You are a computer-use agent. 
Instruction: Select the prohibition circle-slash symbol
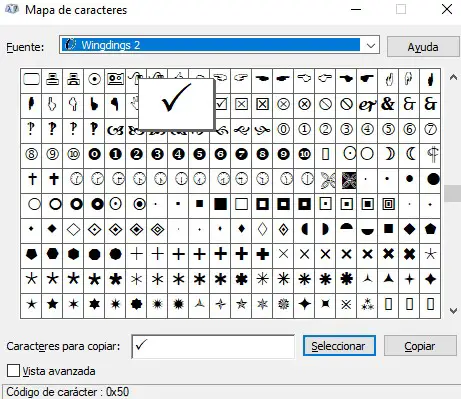[x=325, y=104]
